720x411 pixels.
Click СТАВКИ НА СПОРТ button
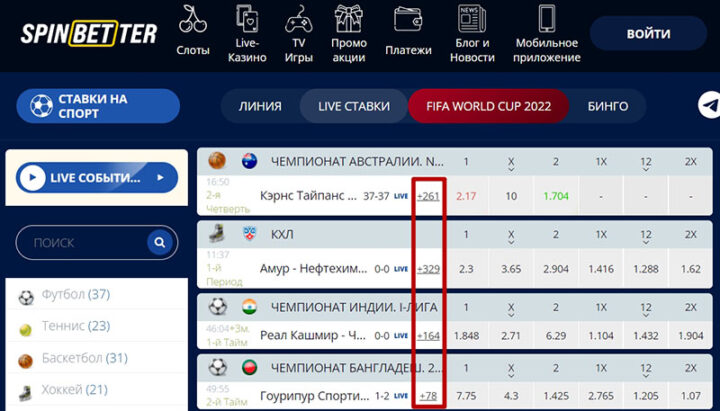tap(98, 106)
